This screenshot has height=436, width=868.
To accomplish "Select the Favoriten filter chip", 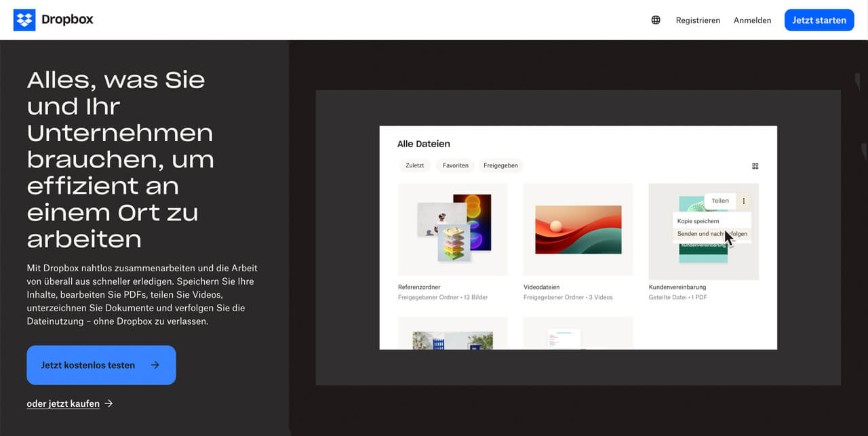I will tap(456, 165).
